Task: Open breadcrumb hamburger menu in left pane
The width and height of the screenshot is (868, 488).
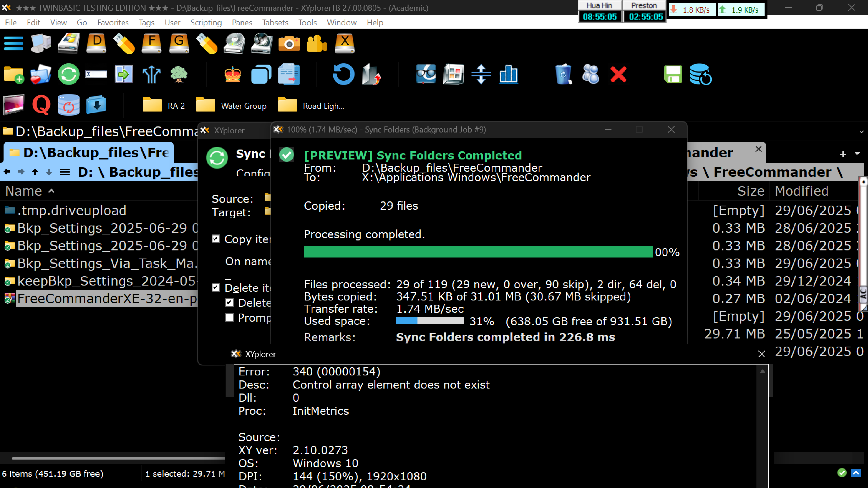Action: pos(64,172)
